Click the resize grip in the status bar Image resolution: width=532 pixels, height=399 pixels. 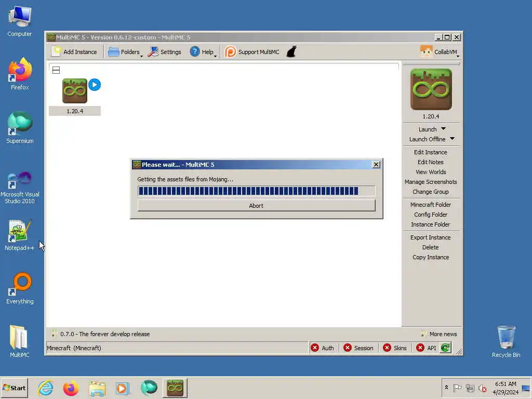click(x=459, y=352)
